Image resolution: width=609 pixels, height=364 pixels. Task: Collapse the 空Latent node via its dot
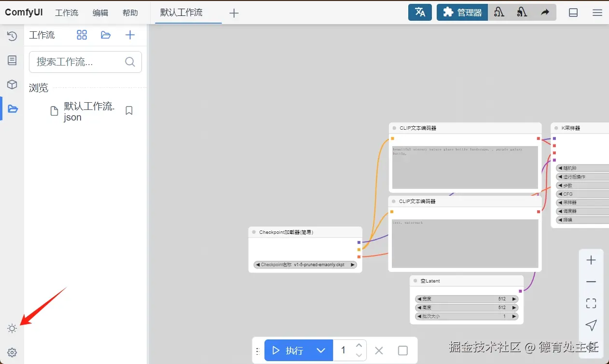(415, 281)
